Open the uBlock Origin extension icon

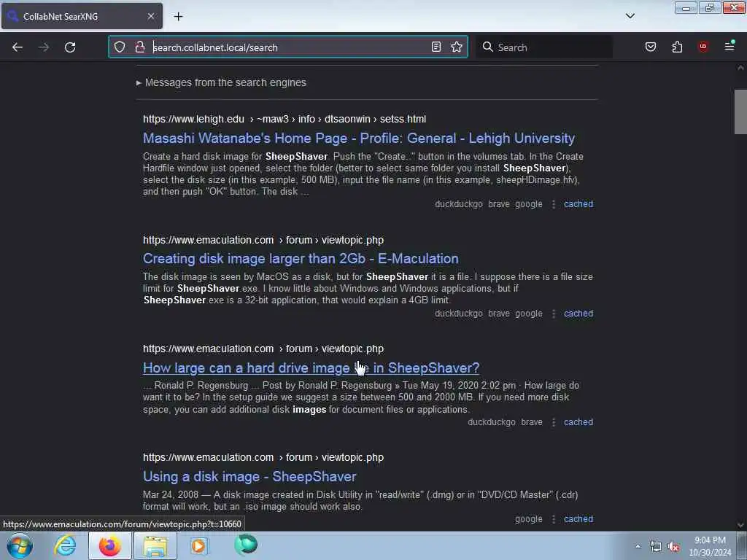[703, 47]
